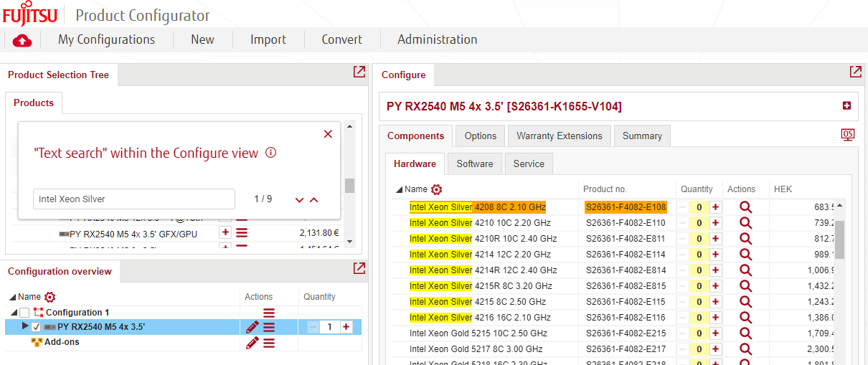Image resolution: width=868 pixels, height=365 pixels.
Task: Select product number S26361-F4082-E108
Action: (x=626, y=207)
